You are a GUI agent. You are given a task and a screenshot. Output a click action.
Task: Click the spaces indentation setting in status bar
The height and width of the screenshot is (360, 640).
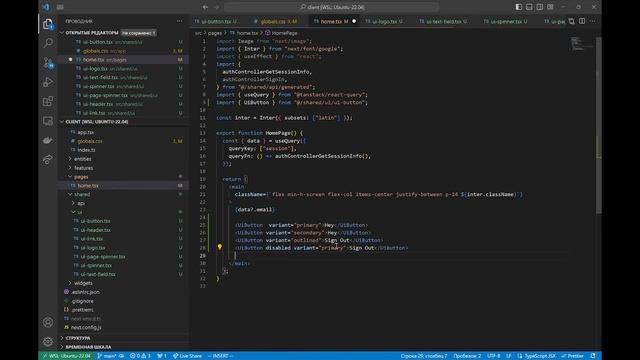click(467, 356)
